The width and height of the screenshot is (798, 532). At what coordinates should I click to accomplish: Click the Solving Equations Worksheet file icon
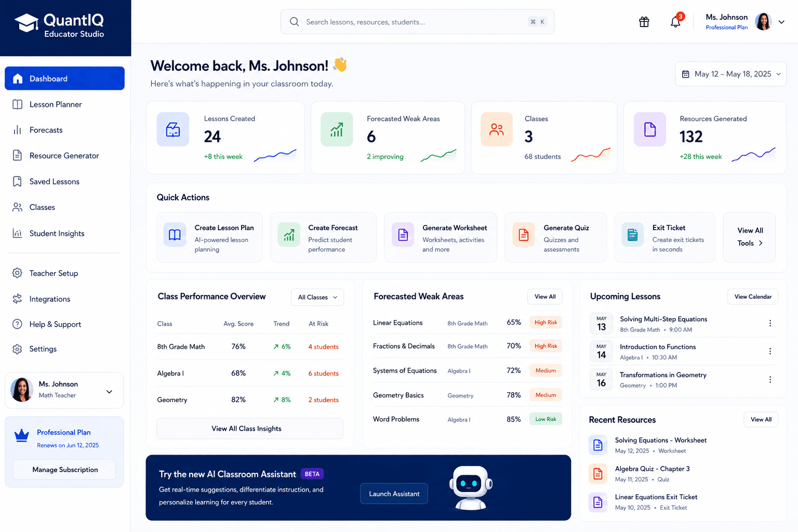[598, 445]
